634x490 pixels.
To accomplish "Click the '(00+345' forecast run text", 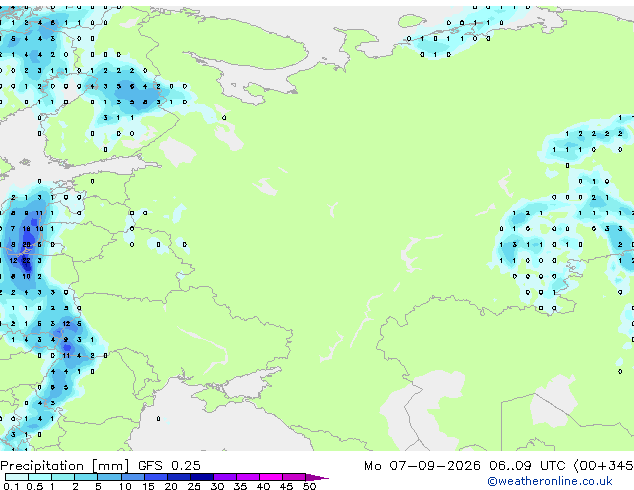I will pos(603,466).
